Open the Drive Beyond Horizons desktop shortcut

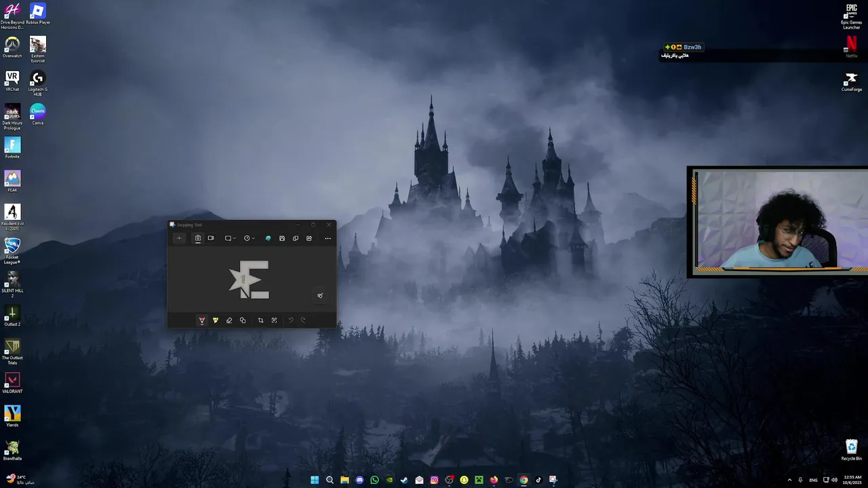pyautogui.click(x=12, y=16)
